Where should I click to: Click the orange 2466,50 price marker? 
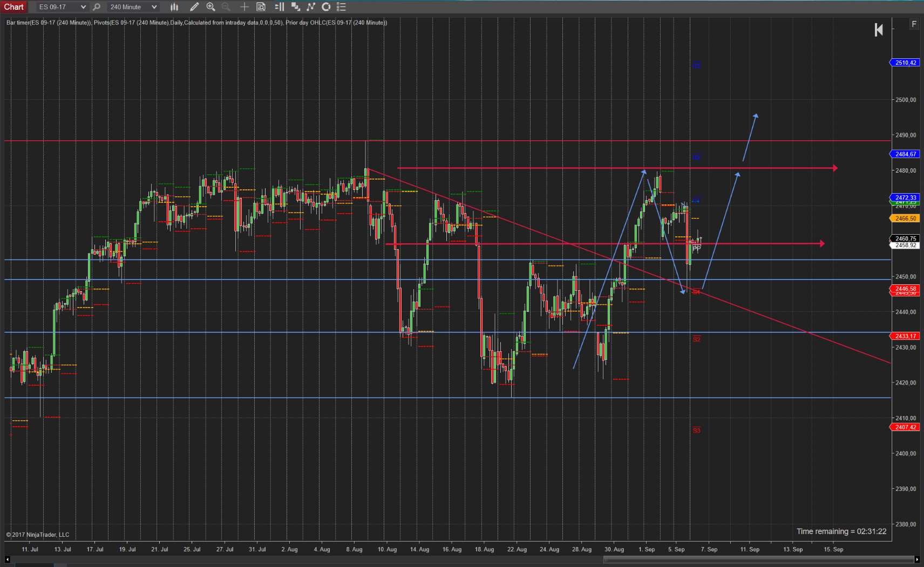pos(905,218)
